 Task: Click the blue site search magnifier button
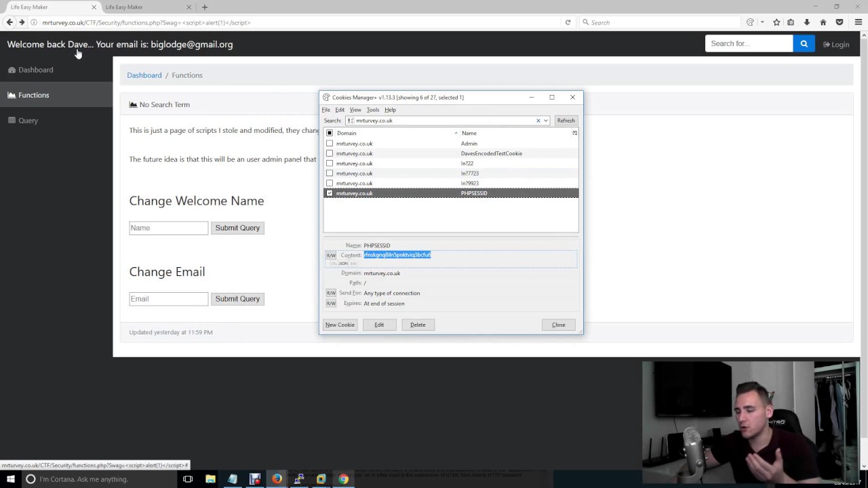pyautogui.click(x=804, y=44)
